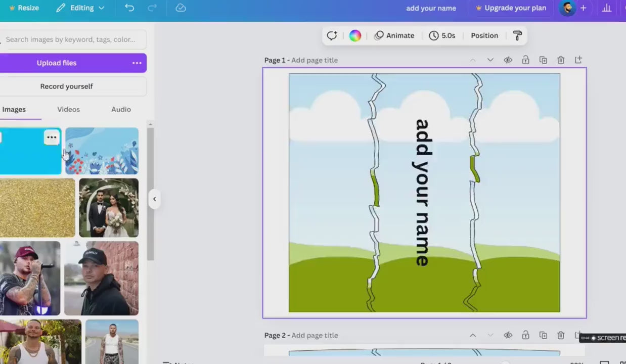
Task: Click the comment refresh icon in toolbar
Action: tap(332, 35)
